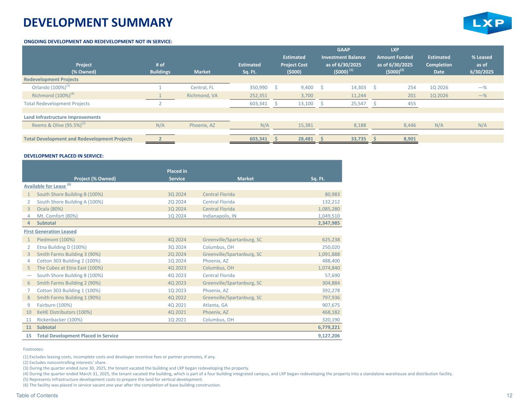Image resolution: width=532 pixels, height=411 pixels.
Task: Click the Development Summary page title
Action: 98,23
